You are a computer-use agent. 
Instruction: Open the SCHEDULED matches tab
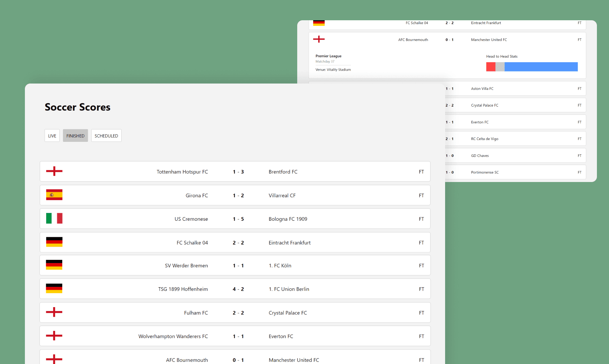[x=106, y=136]
